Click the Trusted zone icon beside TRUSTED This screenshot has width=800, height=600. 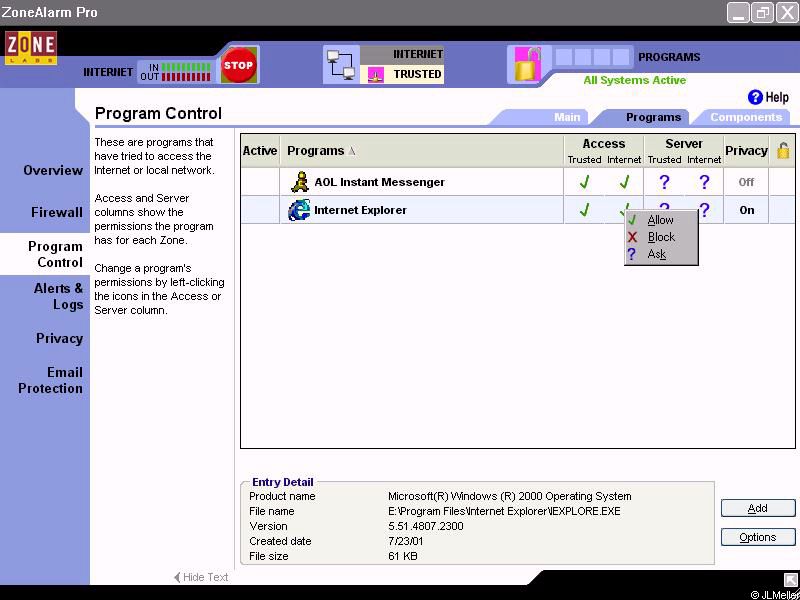coord(376,75)
